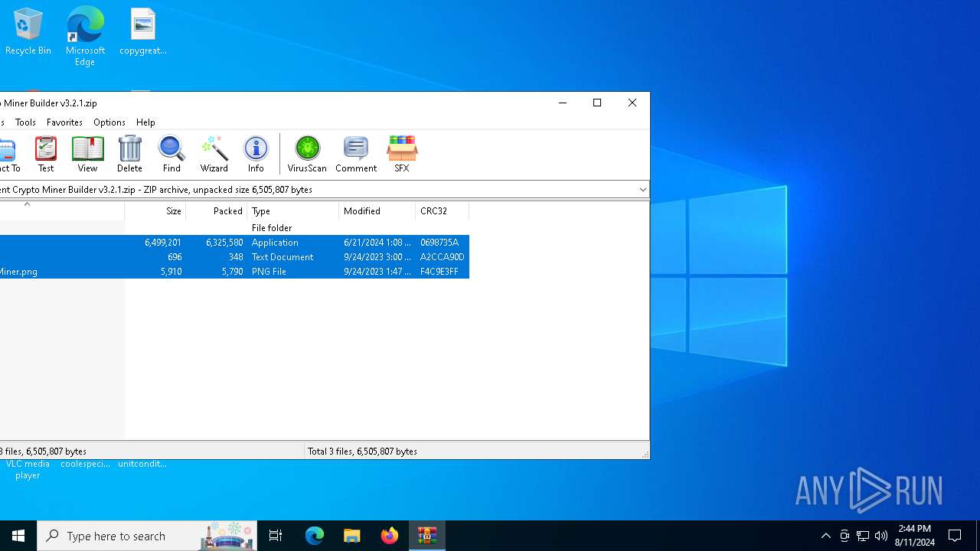Create SFX self-extracting archive
Viewport: 980px width, 551px height.
tap(402, 154)
